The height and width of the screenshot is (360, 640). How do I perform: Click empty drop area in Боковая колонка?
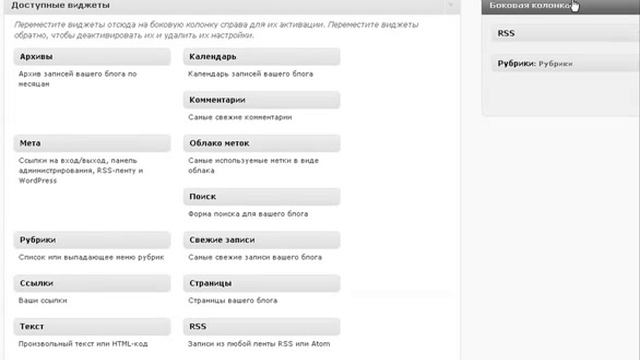click(x=563, y=94)
